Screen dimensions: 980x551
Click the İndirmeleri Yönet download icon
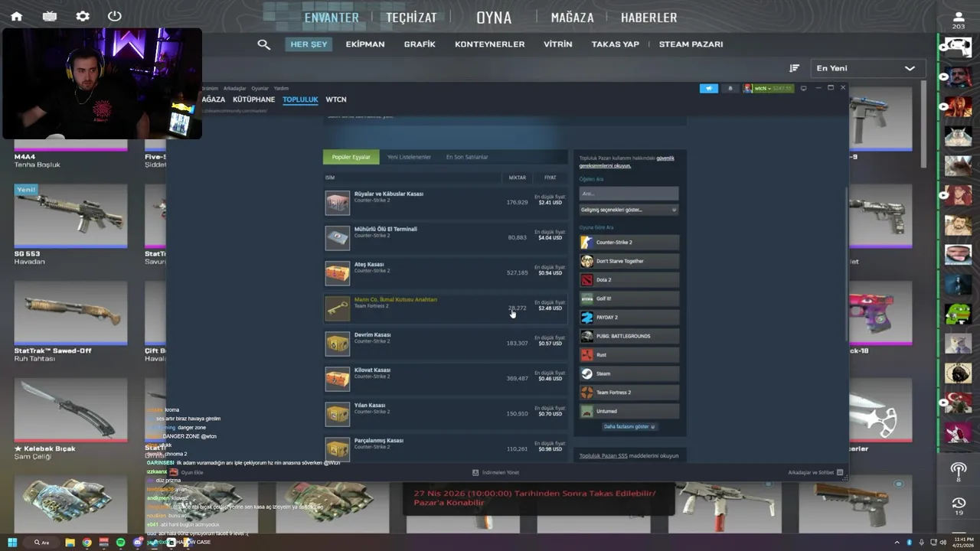(x=475, y=473)
